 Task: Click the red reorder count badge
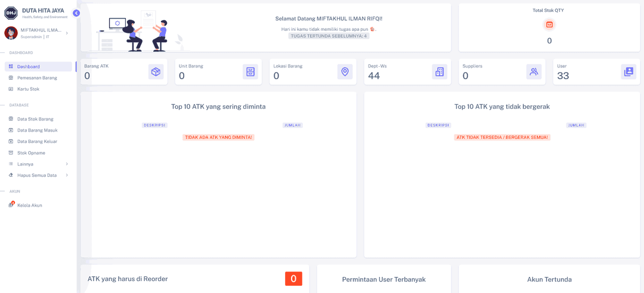pyautogui.click(x=293, y=279)
